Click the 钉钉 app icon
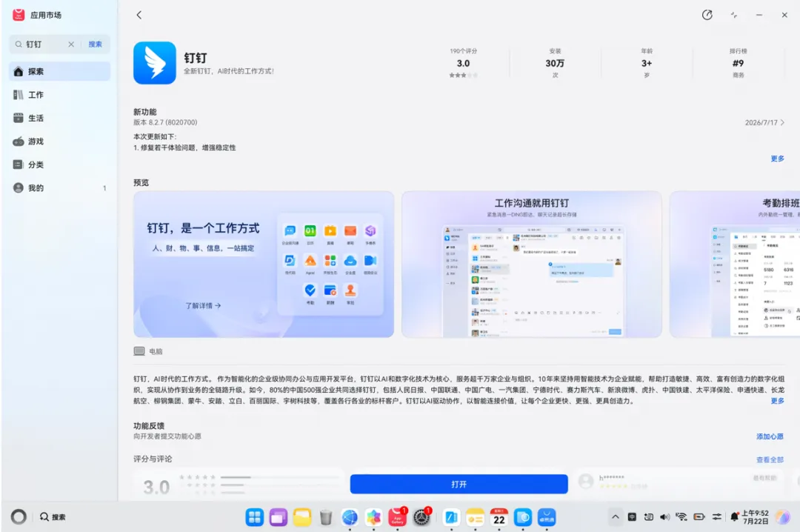This screenshot has width=800, height=532. pyautogui.click(x=155, y=63)
